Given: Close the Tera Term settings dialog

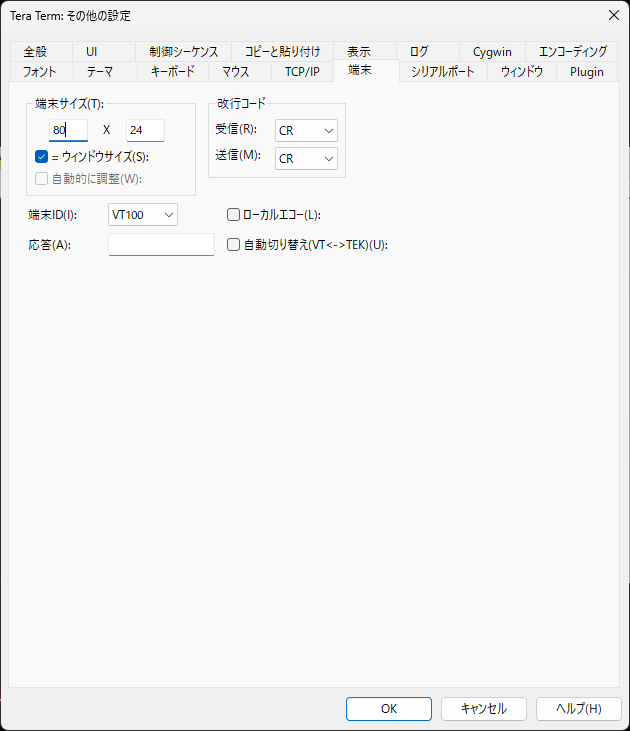Looking at the screenshot, I should (x=614, y=15).
